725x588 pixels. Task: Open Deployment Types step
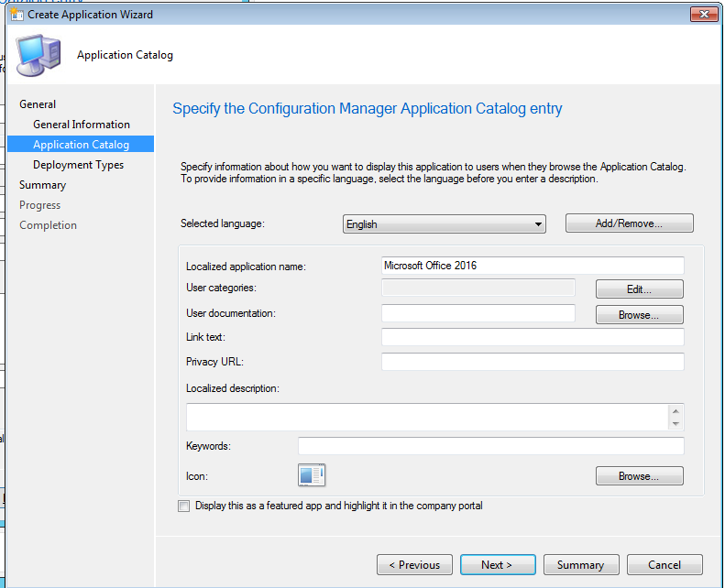pyautogui.click(x=78, y=165)
